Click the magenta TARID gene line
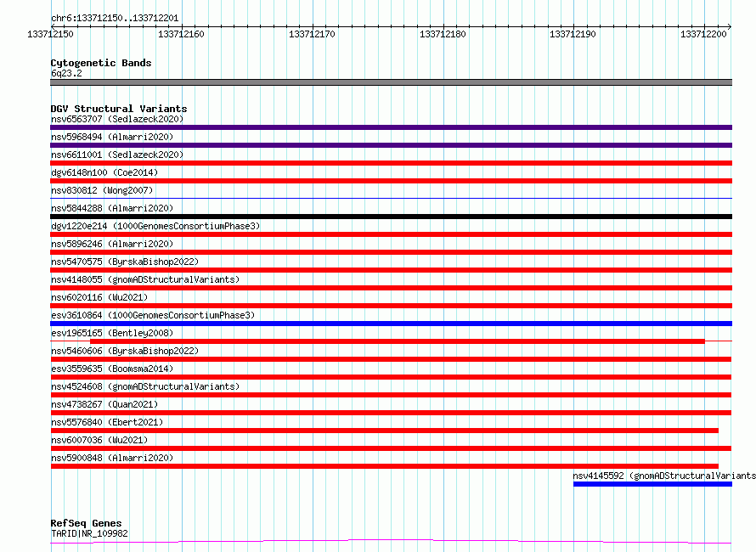Image resolution: width=756 pixels, height=552 pixels. tap(391, 542)
